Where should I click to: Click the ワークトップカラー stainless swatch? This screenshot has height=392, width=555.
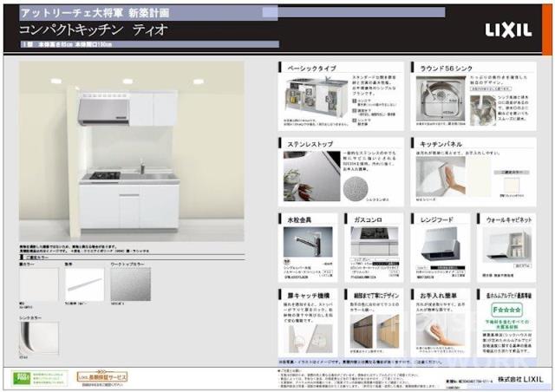[131, 284]
